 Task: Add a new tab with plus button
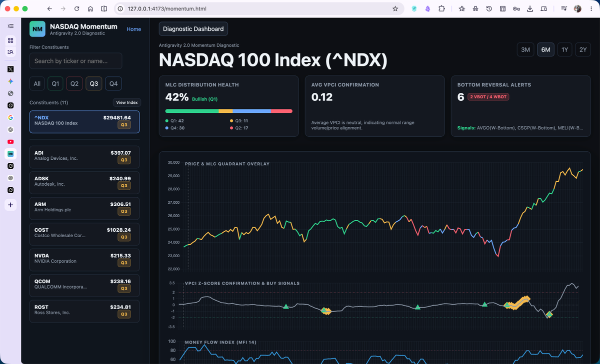point(10,204)
